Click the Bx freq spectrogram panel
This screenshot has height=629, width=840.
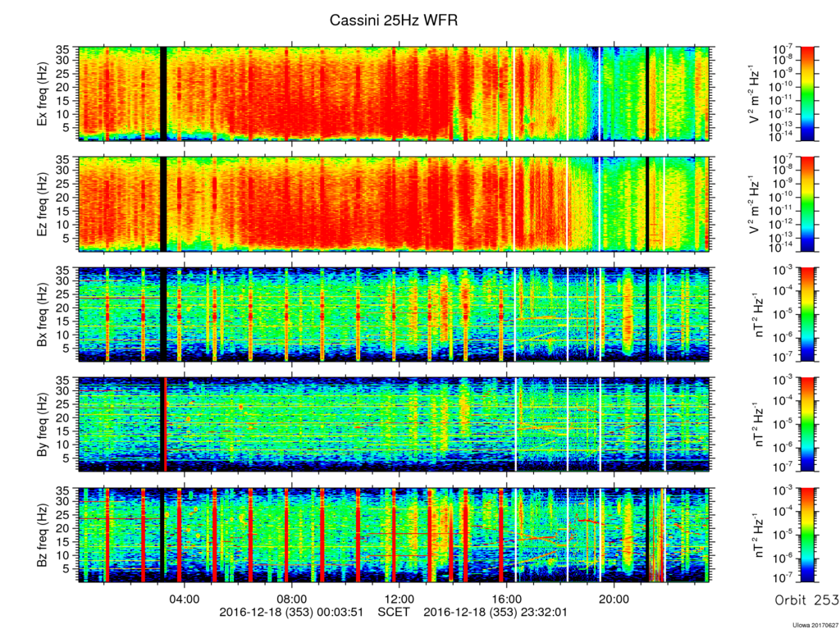[395, 315]
